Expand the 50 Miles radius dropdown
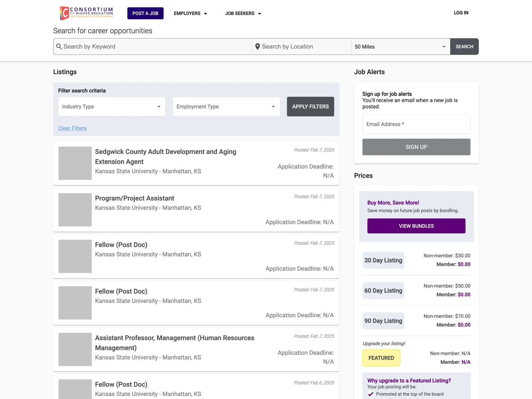 [x=401, y=47]
